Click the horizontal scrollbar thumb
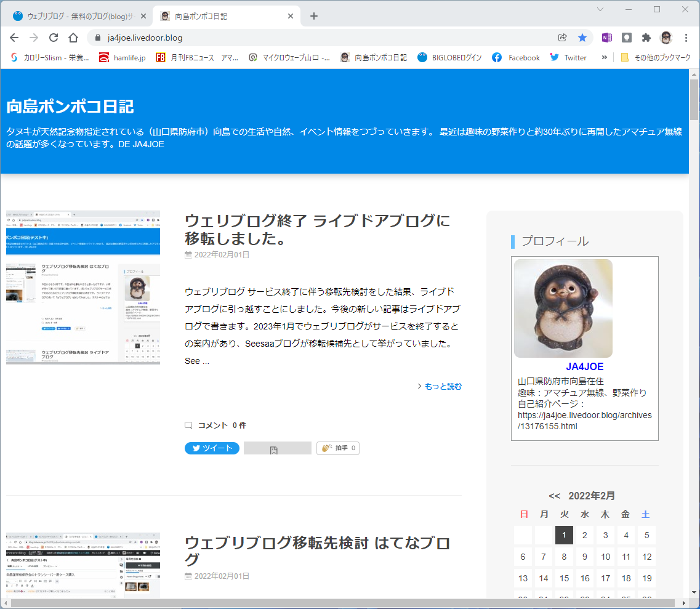Viewport: 700px width, 609px height. [342, 603]
